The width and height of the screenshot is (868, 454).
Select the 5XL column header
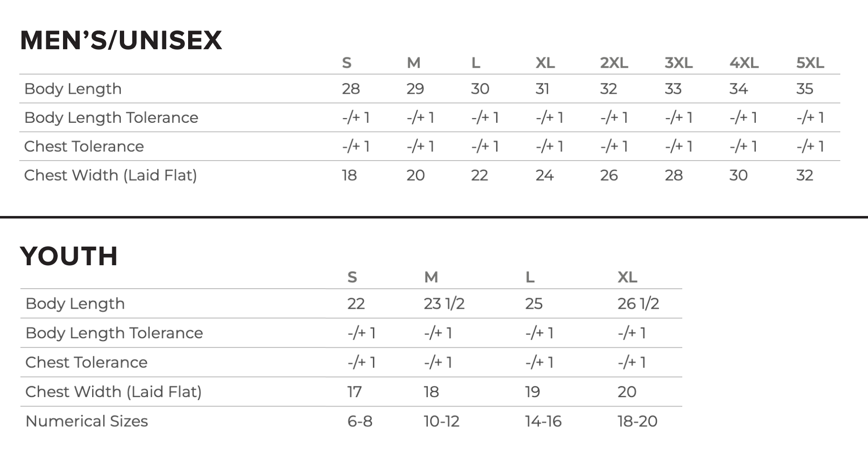810,63
